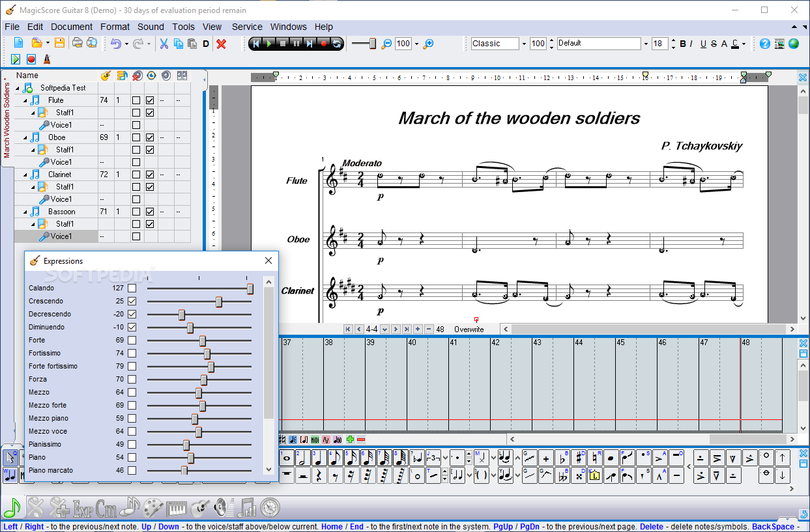Image resolution: width=810 pixels, height=532 pixels.
Task: Create a new document with the blank page icon
Action: point(18,44)
